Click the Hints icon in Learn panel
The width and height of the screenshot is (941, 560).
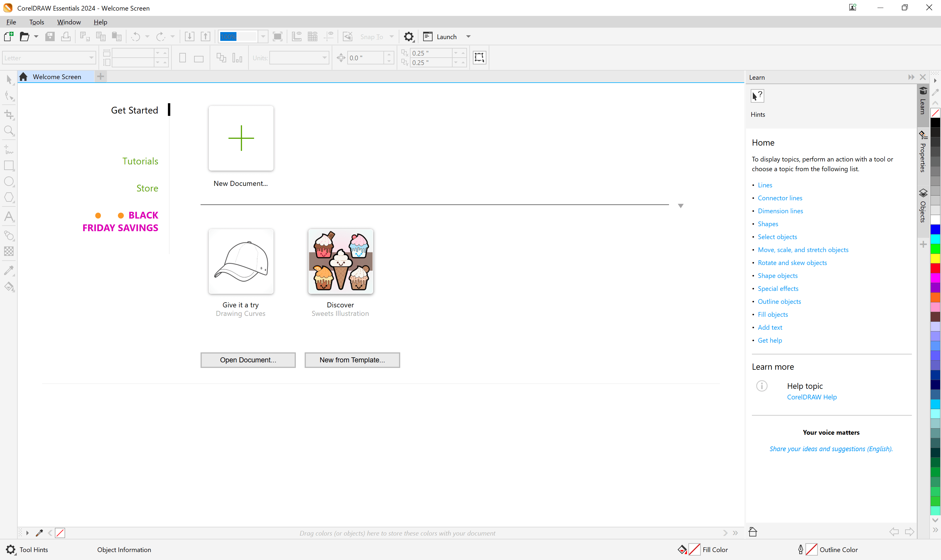pos(757,96)
